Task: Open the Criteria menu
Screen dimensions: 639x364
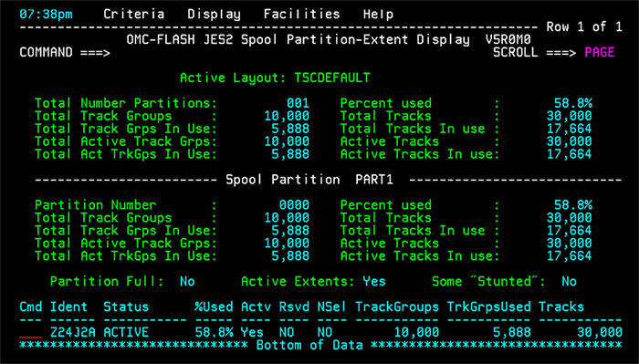Action: click(133, 15)
